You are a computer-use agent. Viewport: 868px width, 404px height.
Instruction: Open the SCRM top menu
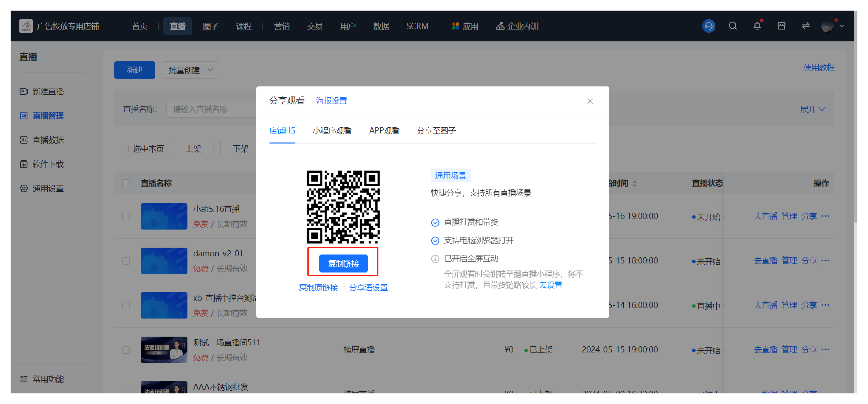417,26
